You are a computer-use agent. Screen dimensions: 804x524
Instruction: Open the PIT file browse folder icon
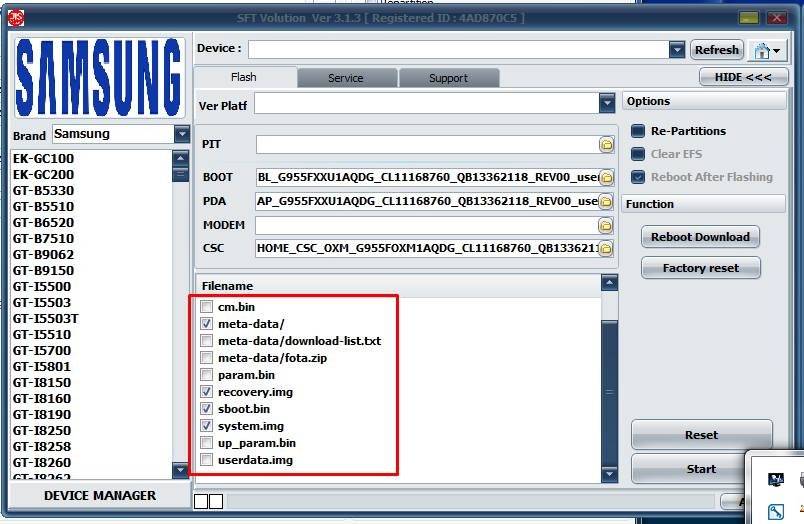pos(606,145)
